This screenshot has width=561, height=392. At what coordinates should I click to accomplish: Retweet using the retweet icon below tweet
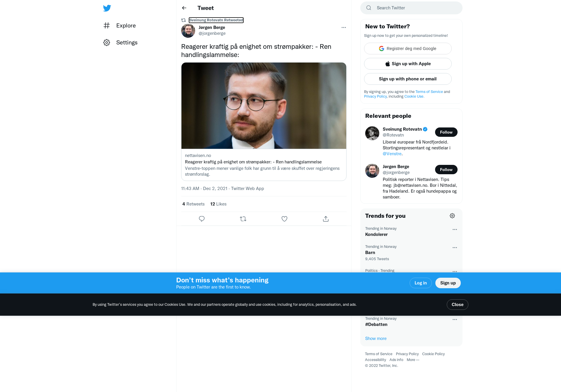click(243, 219)
